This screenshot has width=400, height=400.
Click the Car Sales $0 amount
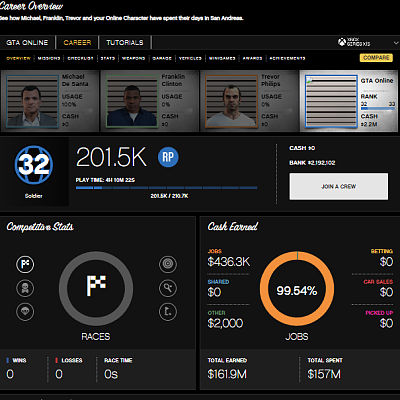(386, 292)
